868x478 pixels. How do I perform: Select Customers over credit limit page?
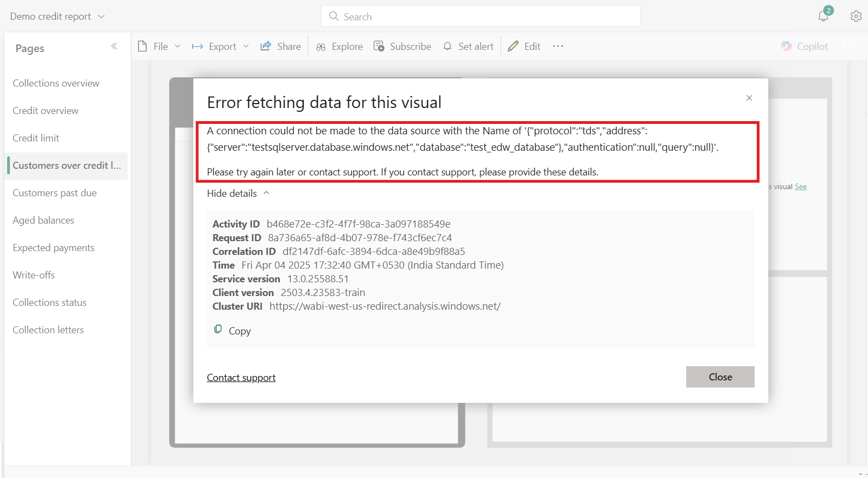click(67, 166)
